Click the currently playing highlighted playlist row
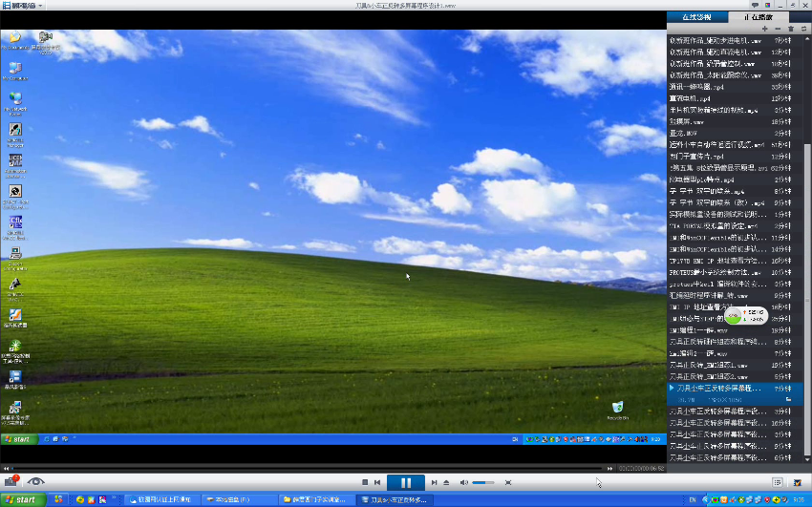Screen dimensions: 812x507 (736, 393)
